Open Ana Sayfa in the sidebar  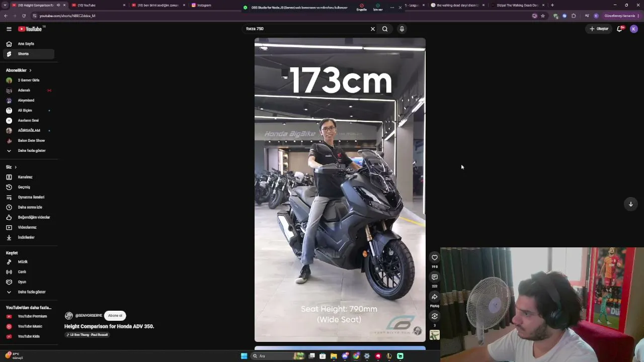coord(29,44)
